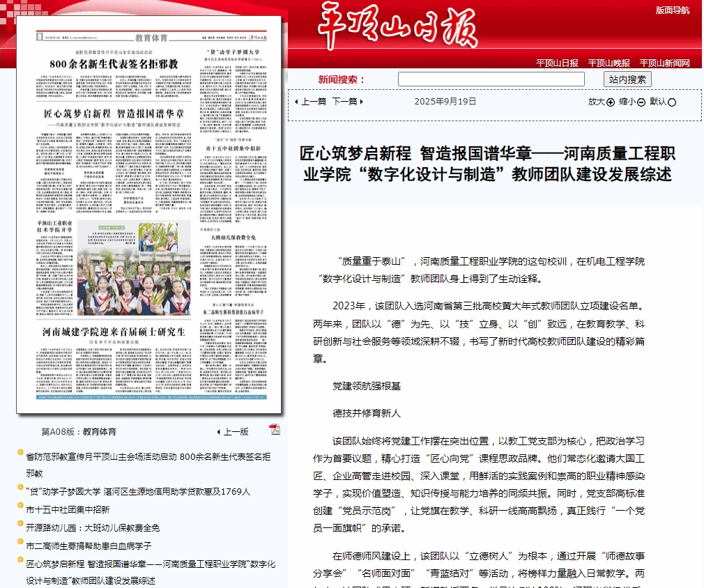The image size is (704, 588).
Task: Focus the 新闻搜索 text input field
Action: pos(491,79)
